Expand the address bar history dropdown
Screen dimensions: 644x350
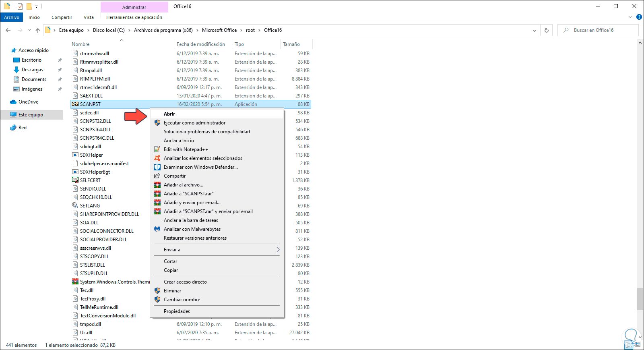click(535, 30)
